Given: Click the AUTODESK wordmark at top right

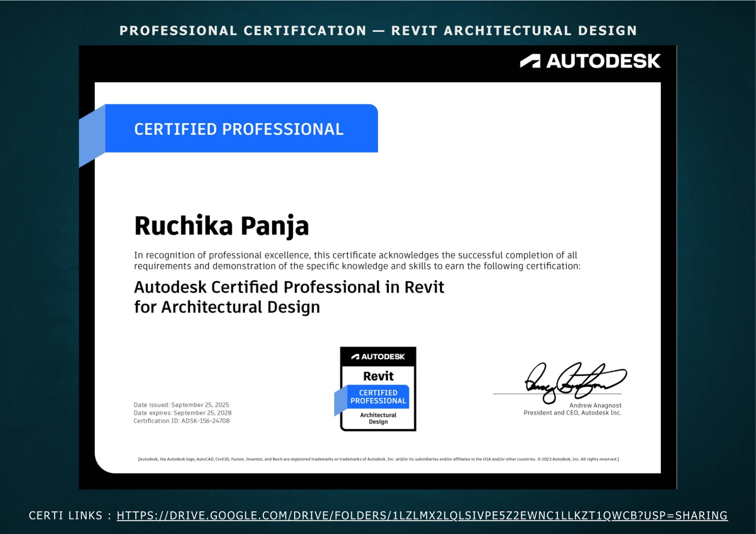Looking at the screenshot, I should pos(603,61).
